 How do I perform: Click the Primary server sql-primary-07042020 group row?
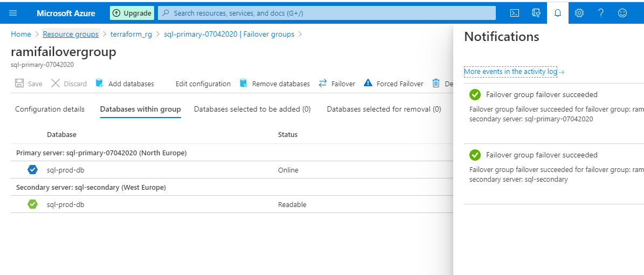pos(232,153)
